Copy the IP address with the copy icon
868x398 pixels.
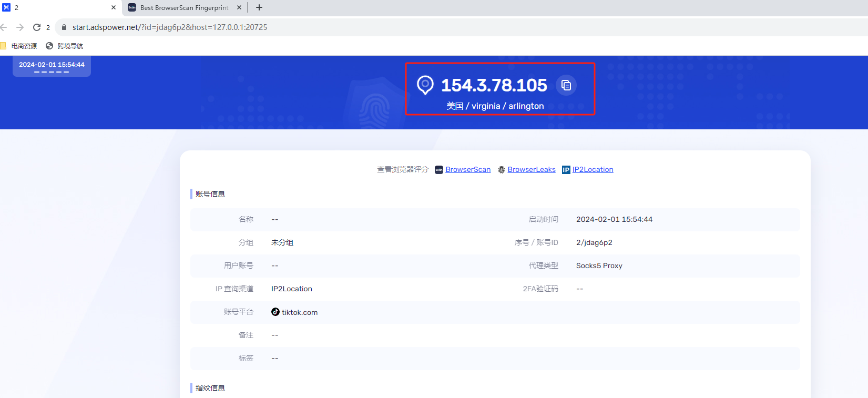[x=566, y=85]
